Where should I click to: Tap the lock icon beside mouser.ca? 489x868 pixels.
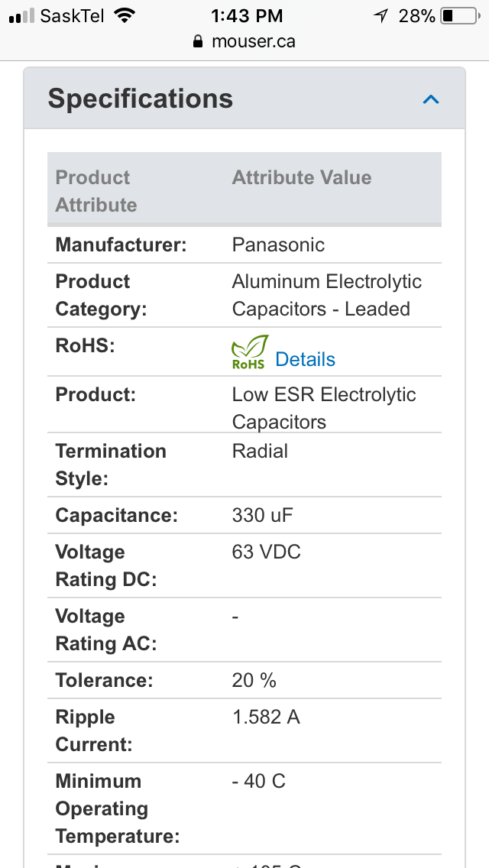pyautogui.click(x=198, y=41)
